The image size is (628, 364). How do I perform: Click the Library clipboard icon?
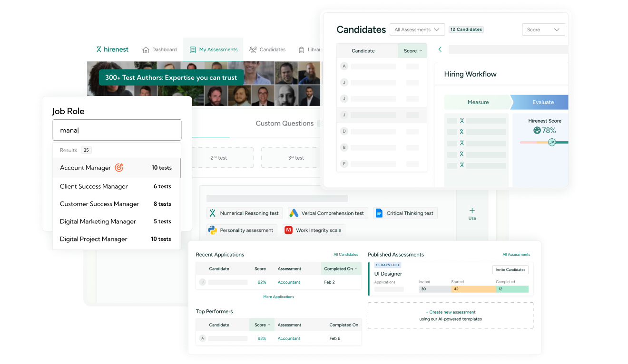302,50
